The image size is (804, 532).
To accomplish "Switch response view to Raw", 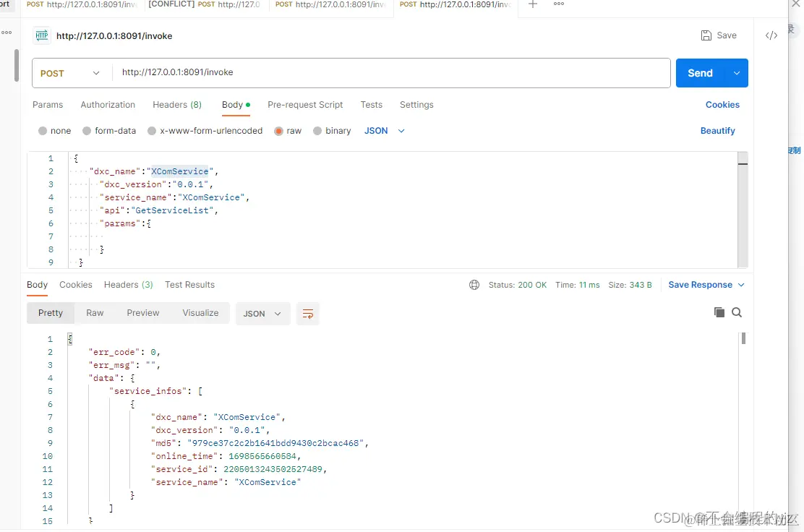I will click(x=95, y=313).
